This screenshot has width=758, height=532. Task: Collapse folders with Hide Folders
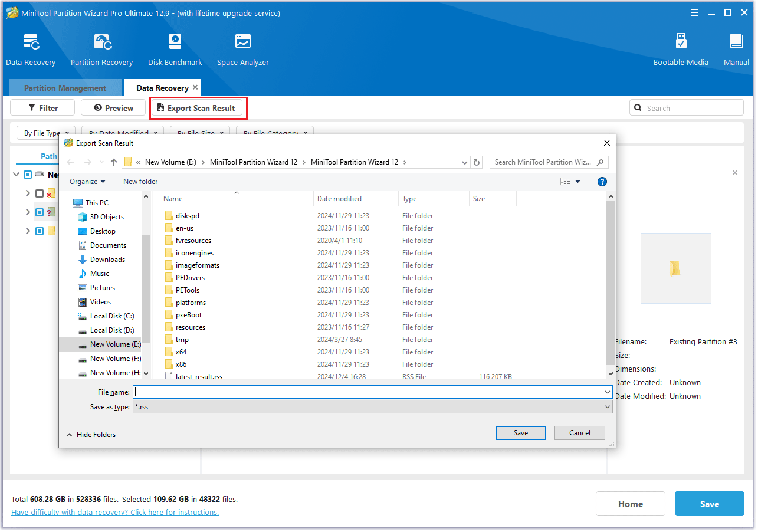coord(91,435)
